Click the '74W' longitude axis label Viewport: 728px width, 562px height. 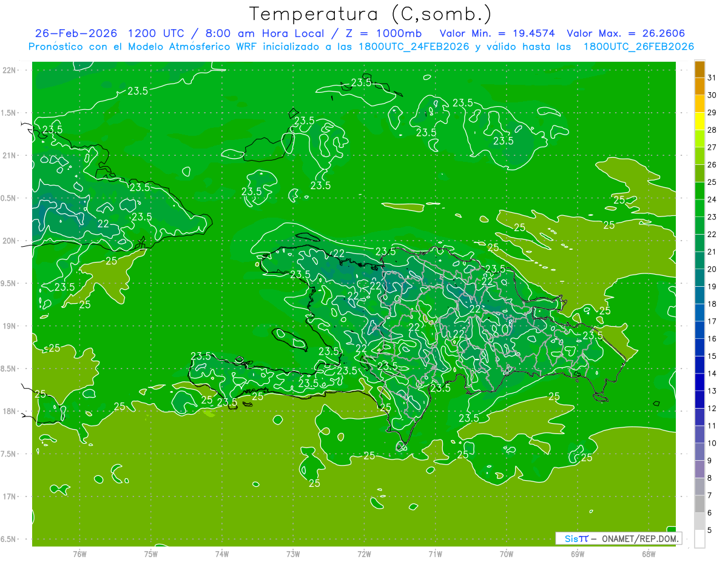[221, 554]
